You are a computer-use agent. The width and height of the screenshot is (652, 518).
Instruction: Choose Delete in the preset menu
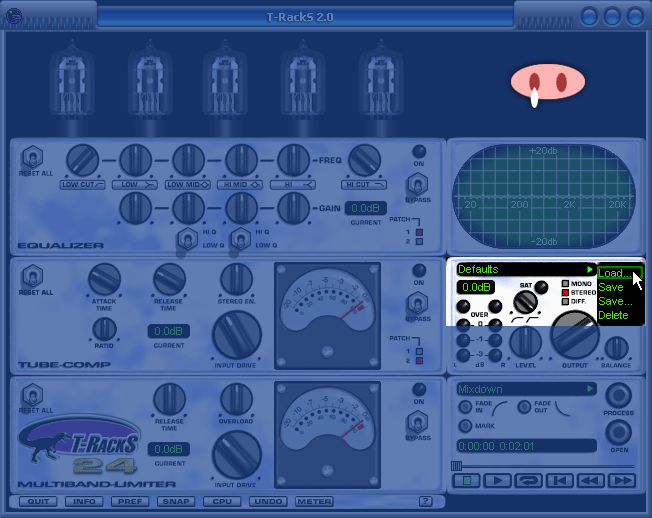tap(613, 315)
